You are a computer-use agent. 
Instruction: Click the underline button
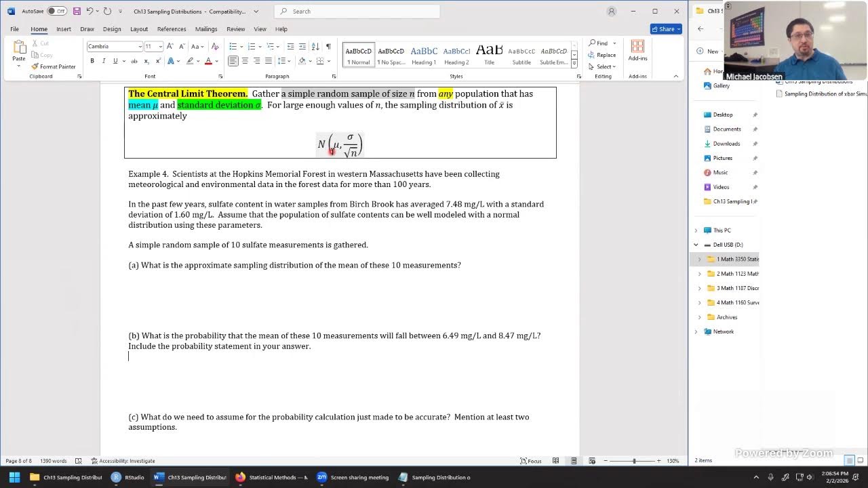click(x=115, y=61)
